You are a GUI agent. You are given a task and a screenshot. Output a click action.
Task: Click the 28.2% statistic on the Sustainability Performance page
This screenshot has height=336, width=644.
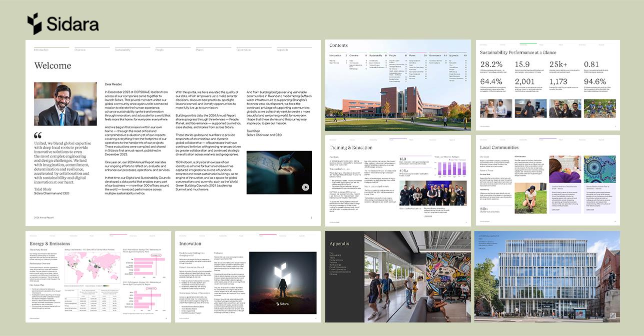(491, 64)
